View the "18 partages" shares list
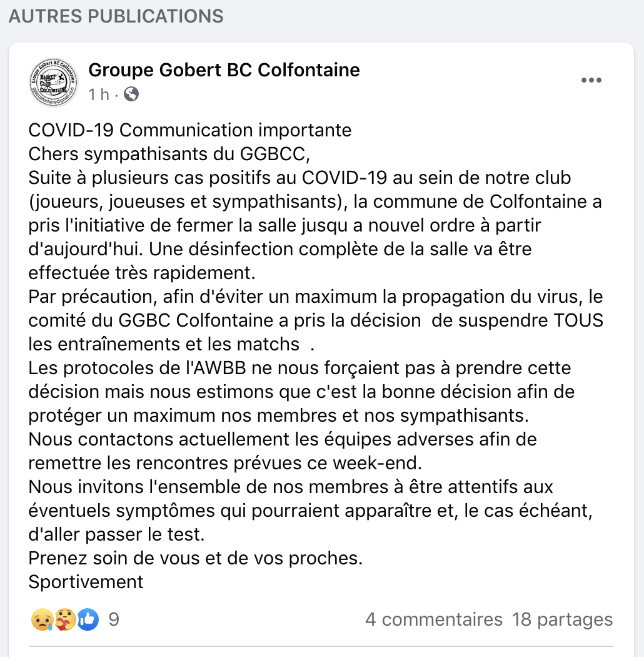The width and height of the screenshot is (644, 657). [x=562, y=619]
